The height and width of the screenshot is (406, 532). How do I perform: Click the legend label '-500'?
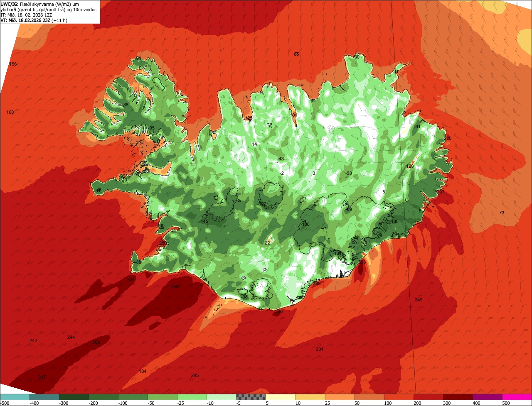click(4, 403)
